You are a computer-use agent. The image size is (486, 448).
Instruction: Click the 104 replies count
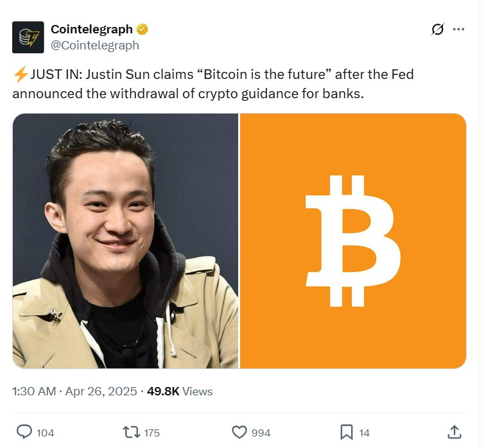45,433
